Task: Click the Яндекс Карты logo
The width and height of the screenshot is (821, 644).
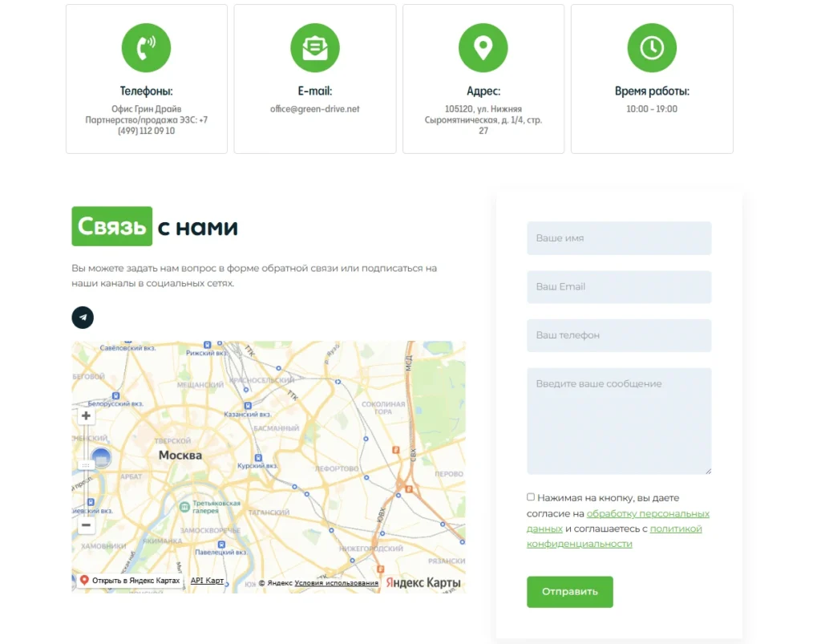Action: click(x=423, y=582)
